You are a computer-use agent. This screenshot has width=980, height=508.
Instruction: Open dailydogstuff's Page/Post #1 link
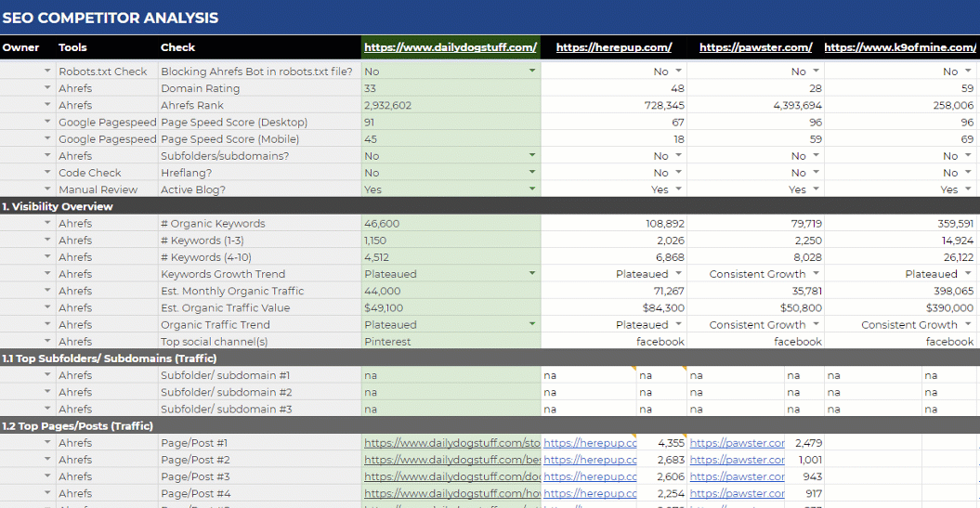click(x=451, y=443)
